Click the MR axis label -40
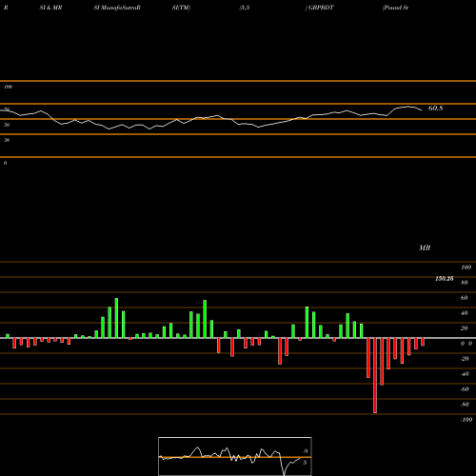This screenshot has width=476, height=476. pyautogui.click(x=465, y=374)
